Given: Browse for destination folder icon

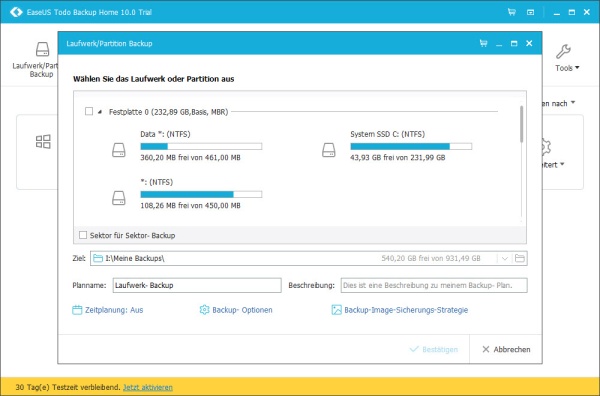Looking at the screenshot, I should (x=520, y=258).
